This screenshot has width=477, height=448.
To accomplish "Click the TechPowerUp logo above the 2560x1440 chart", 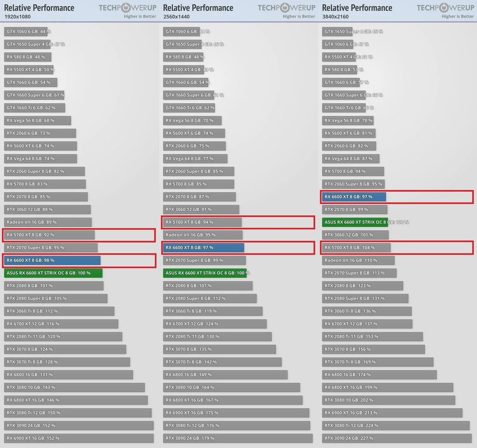I will tap(287, 8).
